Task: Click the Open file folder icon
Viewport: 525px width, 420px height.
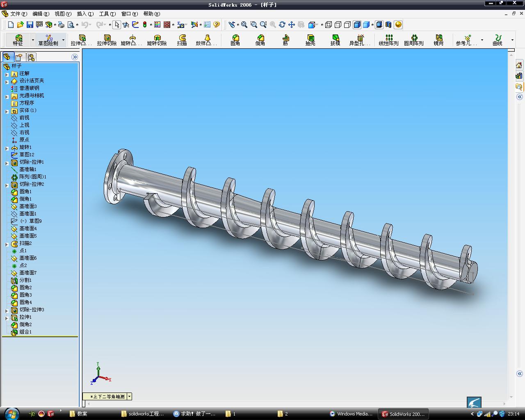Action: (21, 25)
